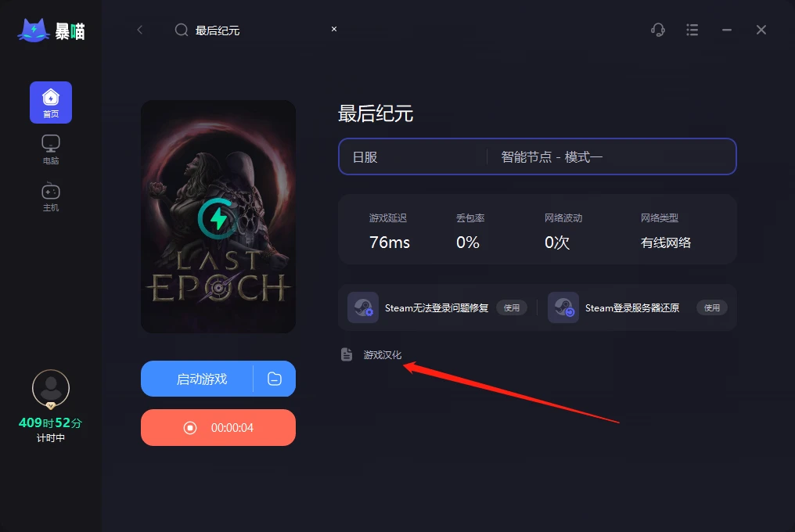Click the back arrow next to the search box
The image size is (795, 532).
[x=140, y=30]
